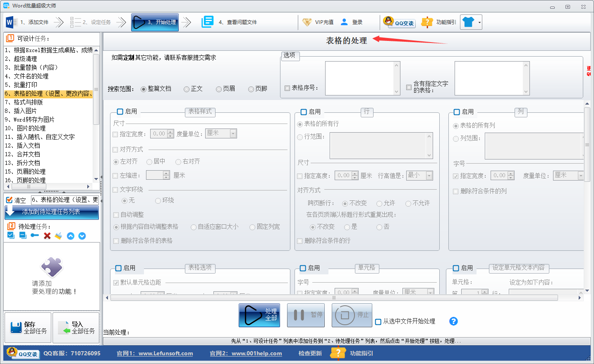Click the 保存全部任务 button
Image resolution: width=594 pixels, height=364 pixels.
pos(28,327)
